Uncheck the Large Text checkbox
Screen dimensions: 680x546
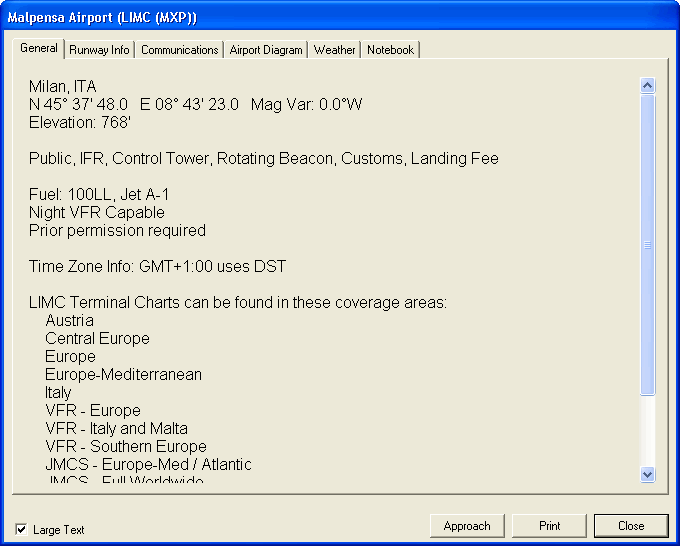tap(21, 530)
